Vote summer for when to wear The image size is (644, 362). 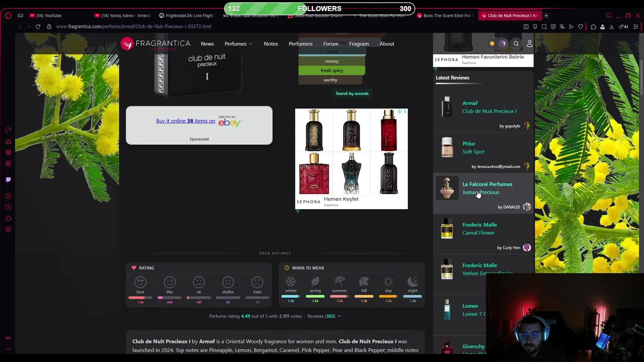(340, 282)
